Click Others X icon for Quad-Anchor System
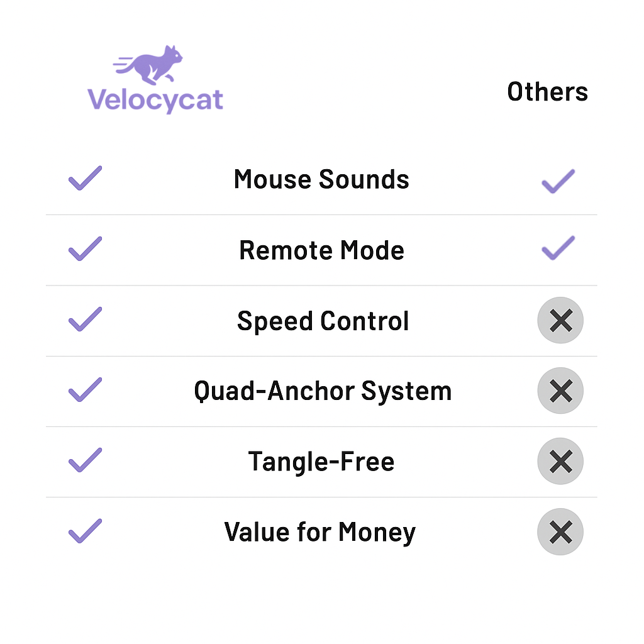 coord(560,391)
